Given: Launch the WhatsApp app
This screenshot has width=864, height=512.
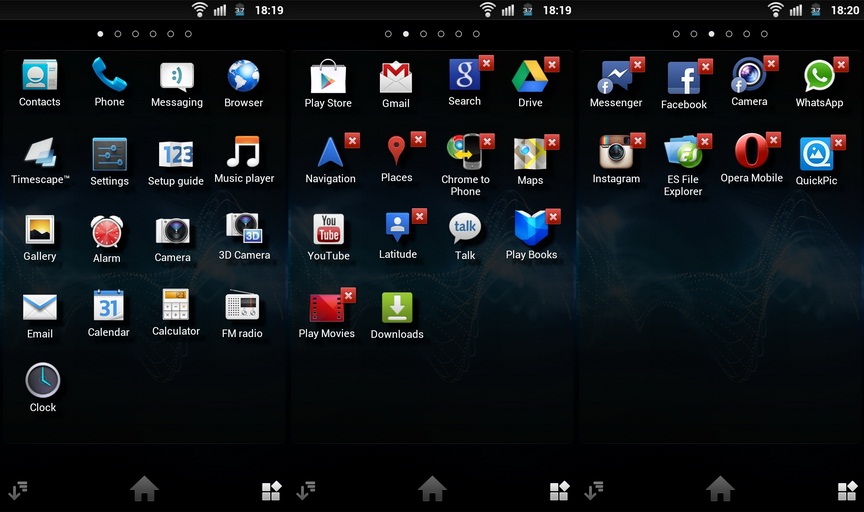Looking at the screenshot, I should coord(819,76).
